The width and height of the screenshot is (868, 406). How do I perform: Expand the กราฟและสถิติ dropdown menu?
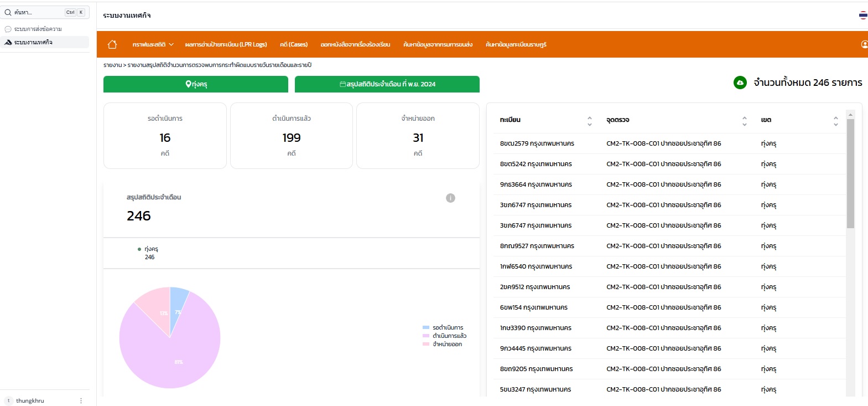[x=153, y=44]
